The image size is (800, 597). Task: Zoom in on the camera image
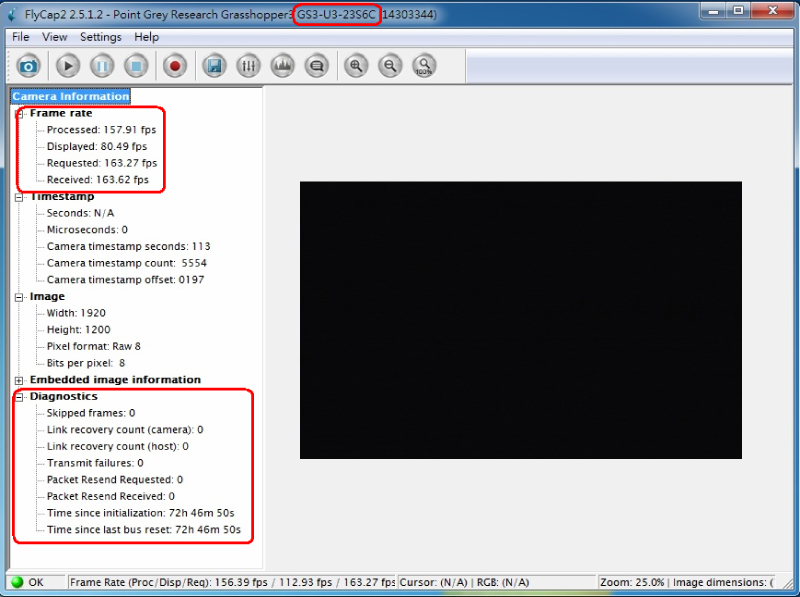[356, 66]
